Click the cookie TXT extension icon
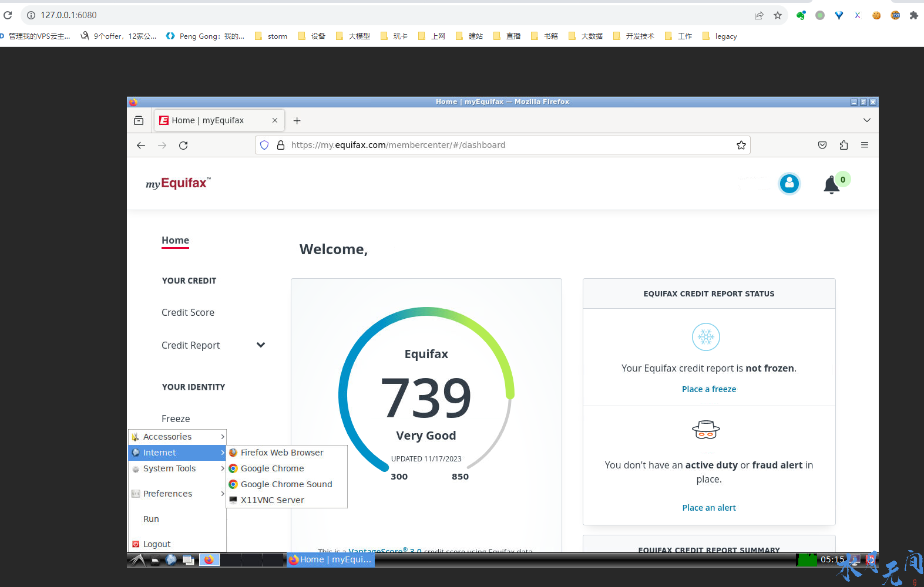 [895, 15]
